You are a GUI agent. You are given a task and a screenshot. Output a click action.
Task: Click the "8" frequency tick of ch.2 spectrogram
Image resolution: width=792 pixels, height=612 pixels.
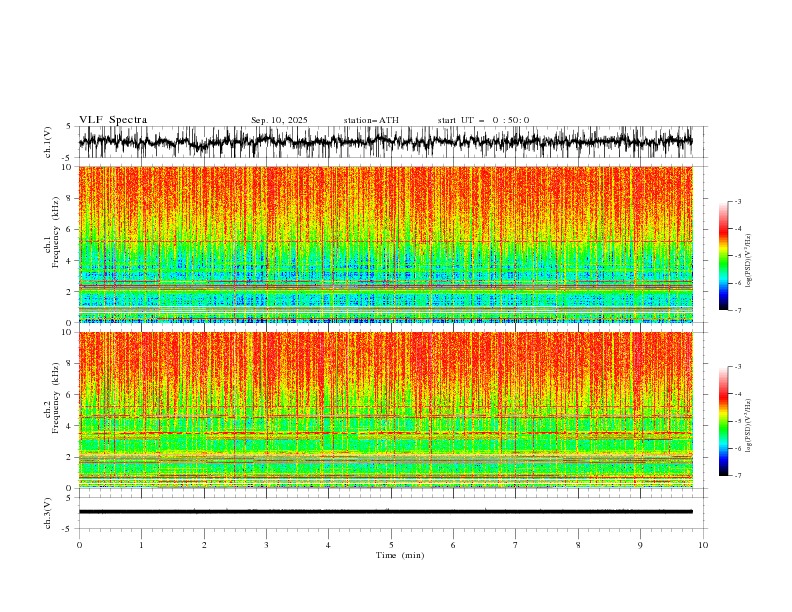coord(70,363)
